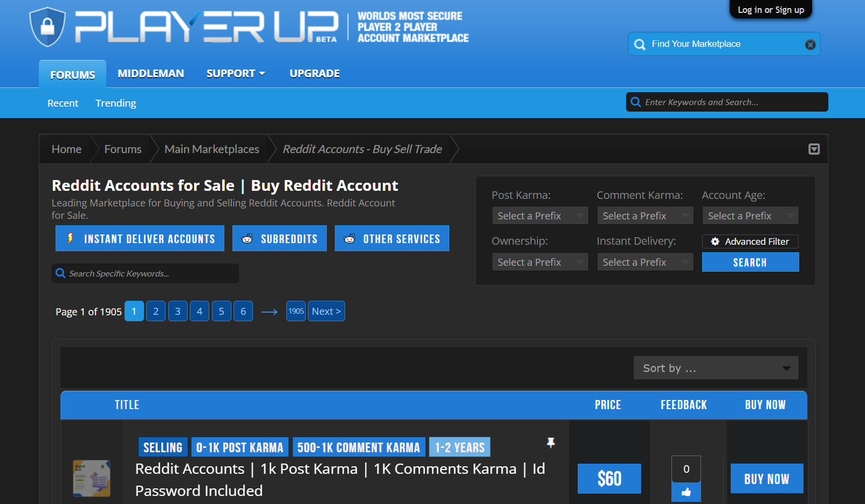Image resolution: width=865 pixels, height=504 pixels.
Task: Click Forums in the breadcrumb
Action: 123,149
